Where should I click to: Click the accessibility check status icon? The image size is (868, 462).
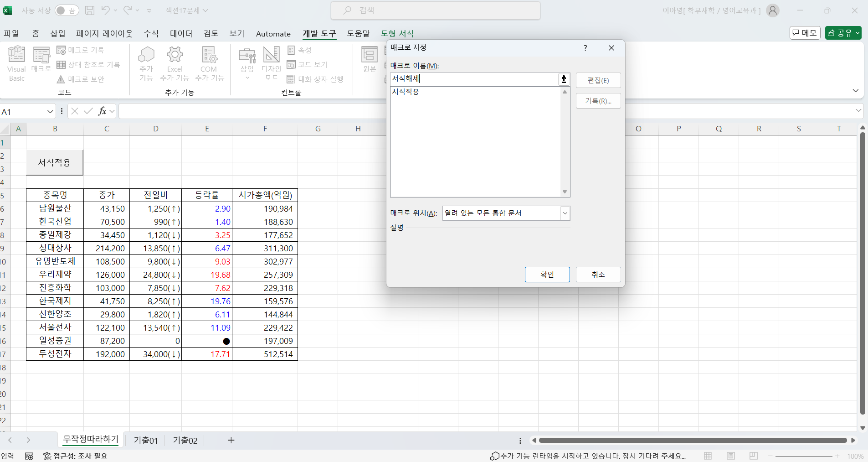click(47, 456)
